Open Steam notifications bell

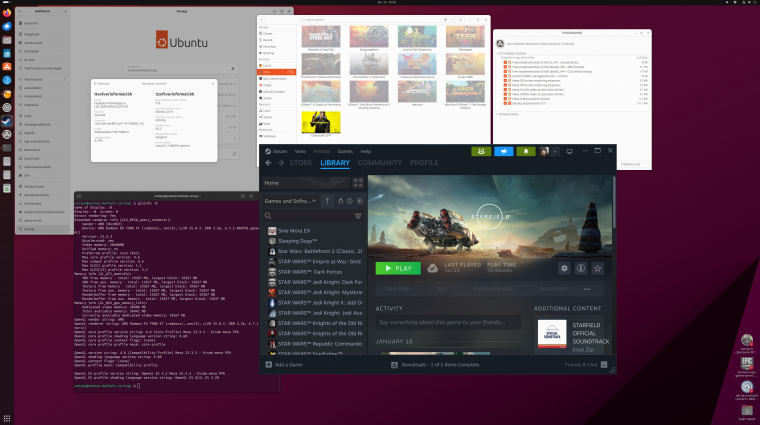coord(526,151)
